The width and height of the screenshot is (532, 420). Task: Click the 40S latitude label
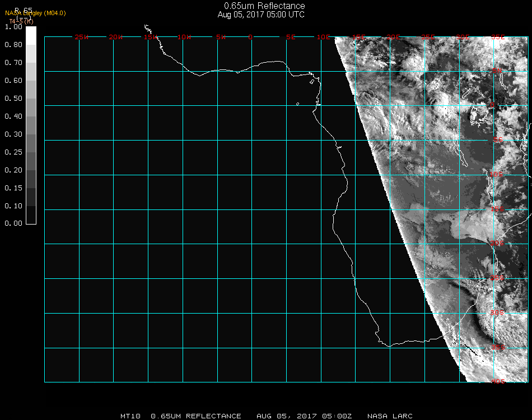point(498,382)
